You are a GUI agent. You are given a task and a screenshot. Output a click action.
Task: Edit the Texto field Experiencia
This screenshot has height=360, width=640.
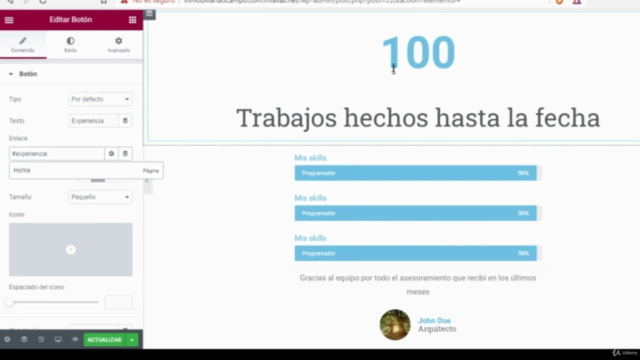click(93, 121)
